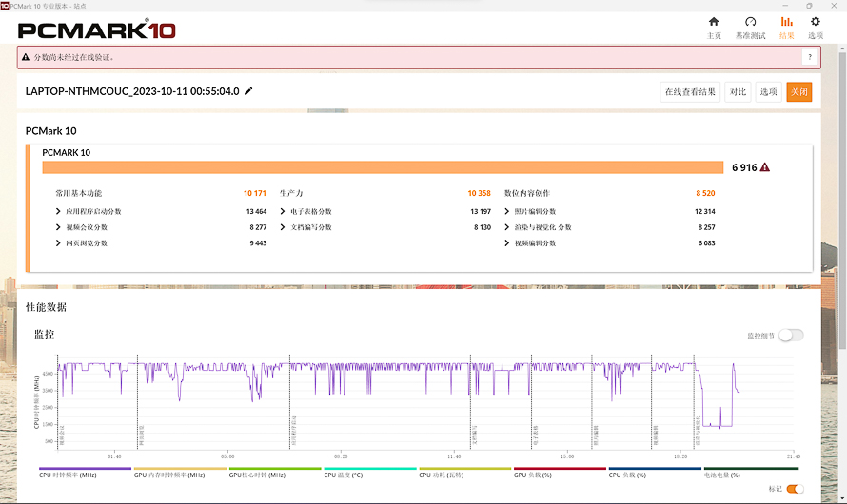Select CPU 负载 (%) legend
This screenshot has width=847, height=504.
pyautogui.click(x=655, y=473)
